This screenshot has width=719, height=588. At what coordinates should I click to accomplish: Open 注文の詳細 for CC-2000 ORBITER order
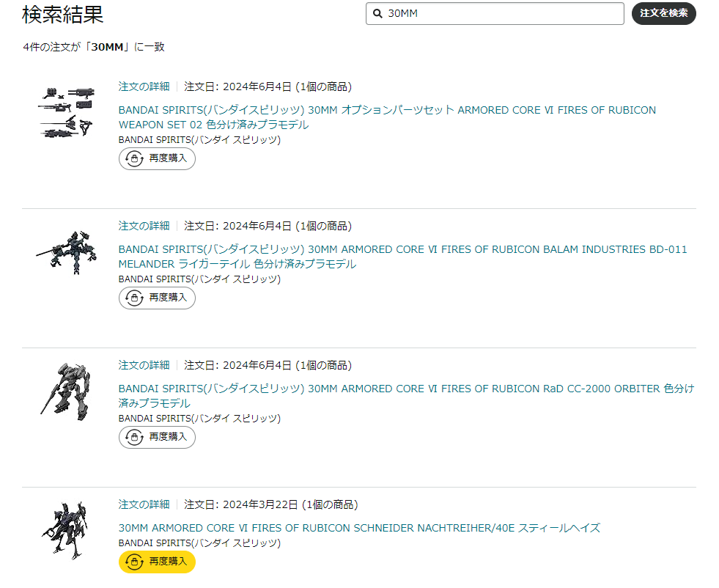(x=144, y=366)
